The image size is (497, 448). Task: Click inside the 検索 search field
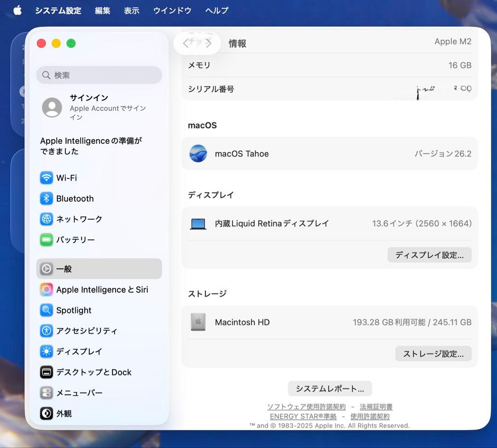(x=98, y=75)
